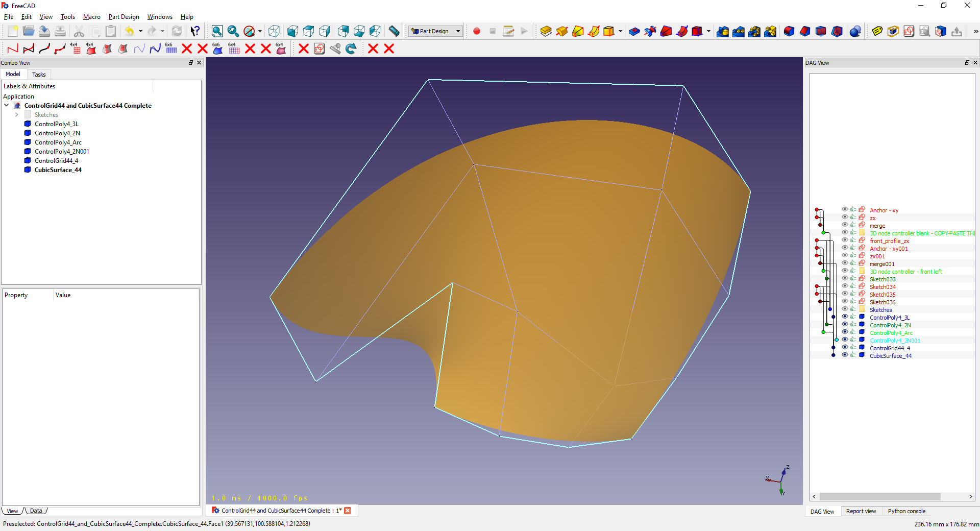Click the Print icon in the toolbar
The width and height of the screenshot is (980, 531).
[60, 31]
